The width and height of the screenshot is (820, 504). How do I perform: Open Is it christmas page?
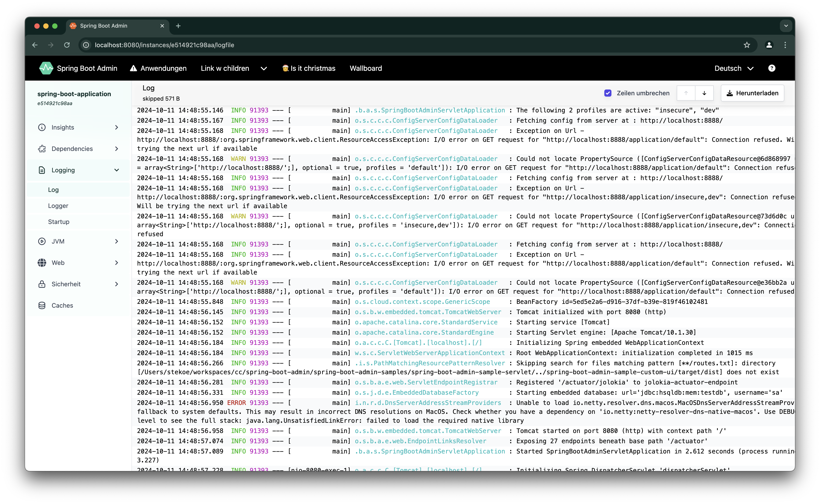tap(309, 68)
